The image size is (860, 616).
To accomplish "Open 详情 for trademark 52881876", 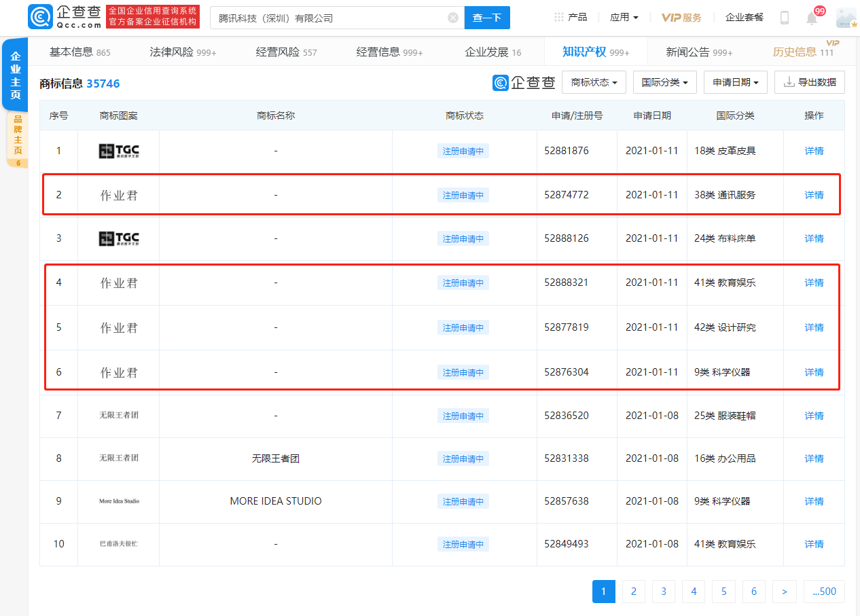I will pyautogui.click(x=814, y=151).
